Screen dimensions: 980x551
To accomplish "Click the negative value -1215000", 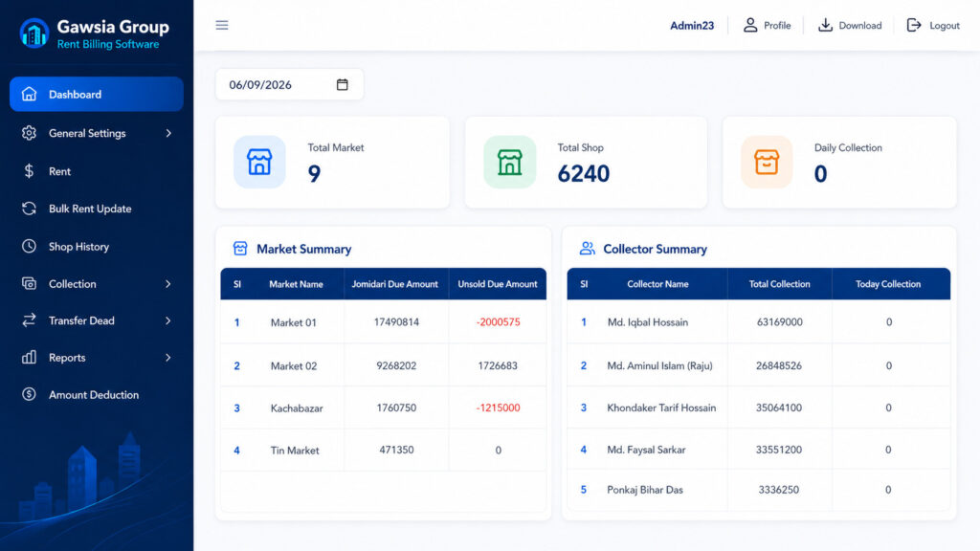I will pyautogui.click(x=498, y=408).
